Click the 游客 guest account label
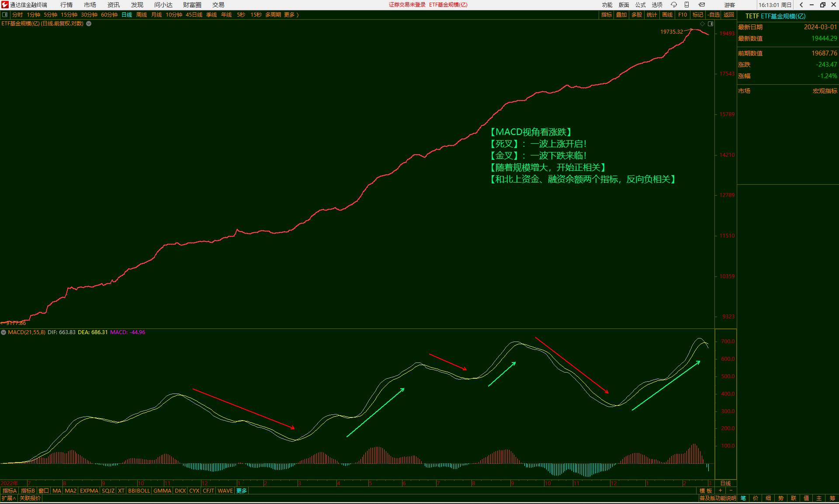The height and width of the screenshot is (504, 839). (730, 5)
